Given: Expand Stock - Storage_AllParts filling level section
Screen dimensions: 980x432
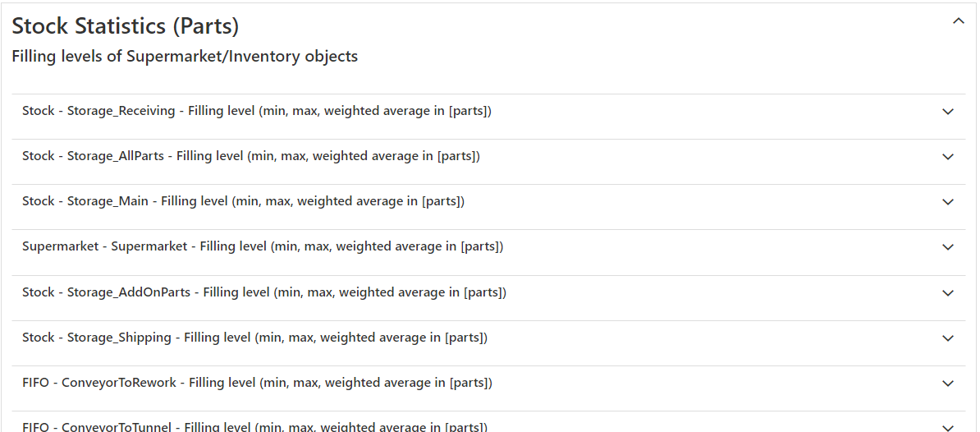Looking at the screenshot, I should coord(251,156).
